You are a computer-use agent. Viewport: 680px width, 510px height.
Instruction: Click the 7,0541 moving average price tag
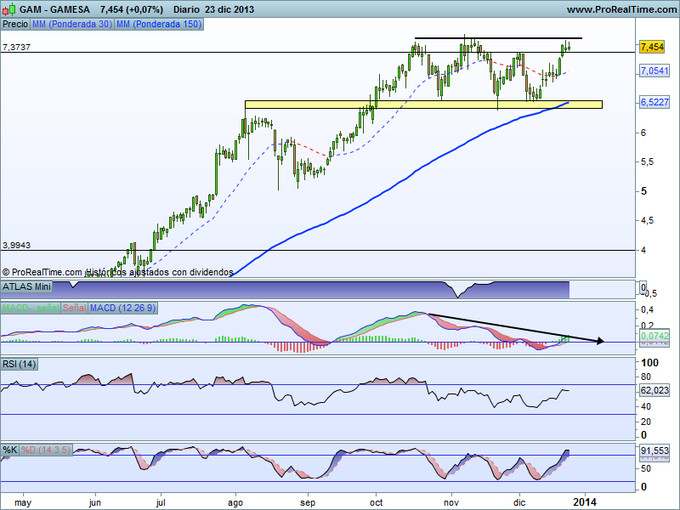click(x=653, y=71)
